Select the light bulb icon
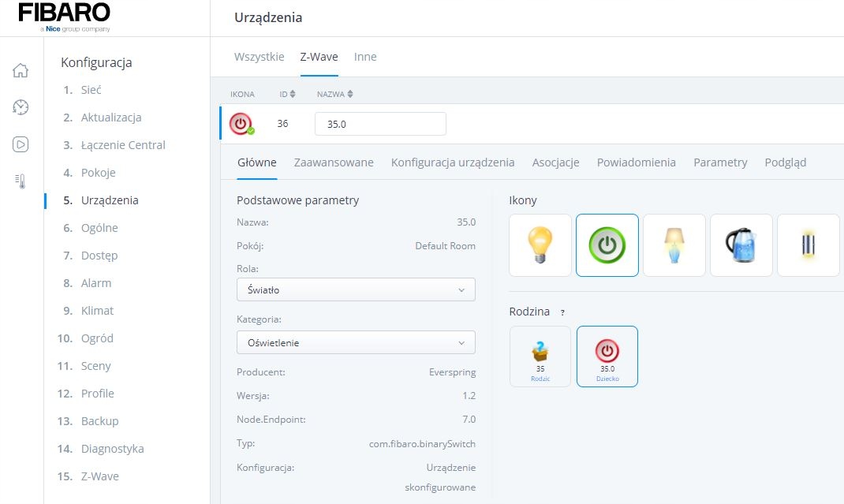 click(x=540, y=245)
